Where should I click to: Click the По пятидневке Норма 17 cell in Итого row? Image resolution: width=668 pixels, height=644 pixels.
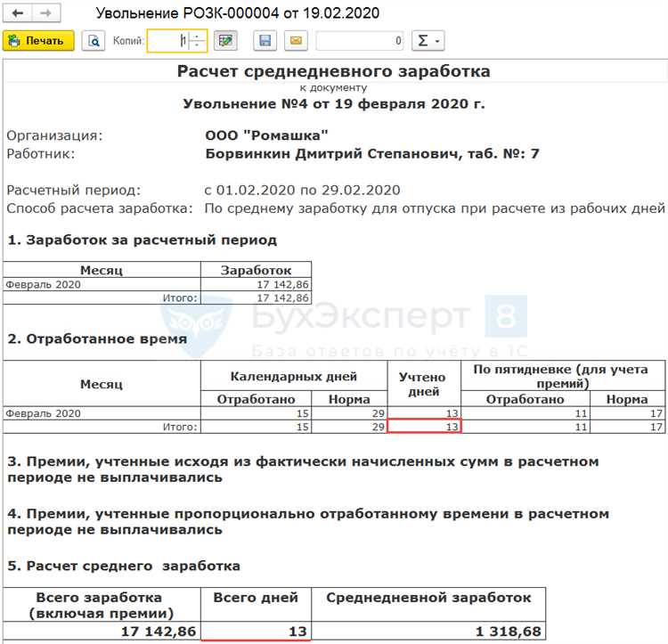(x=628, y=427)
